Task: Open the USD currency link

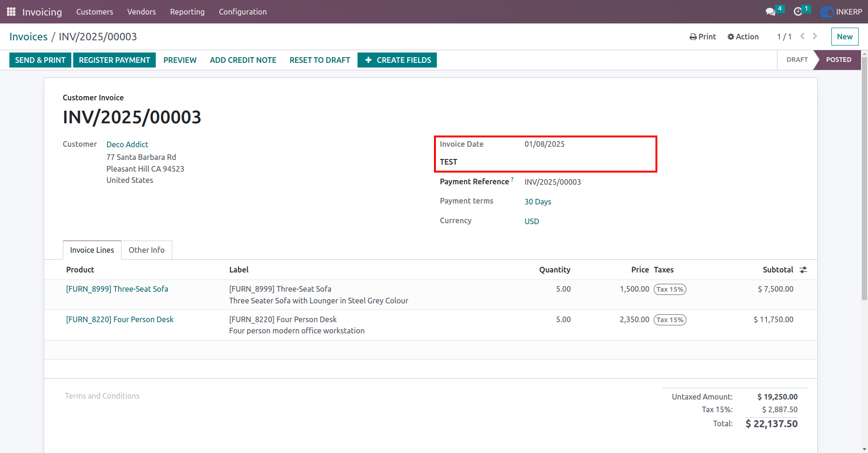Action: 532,221
